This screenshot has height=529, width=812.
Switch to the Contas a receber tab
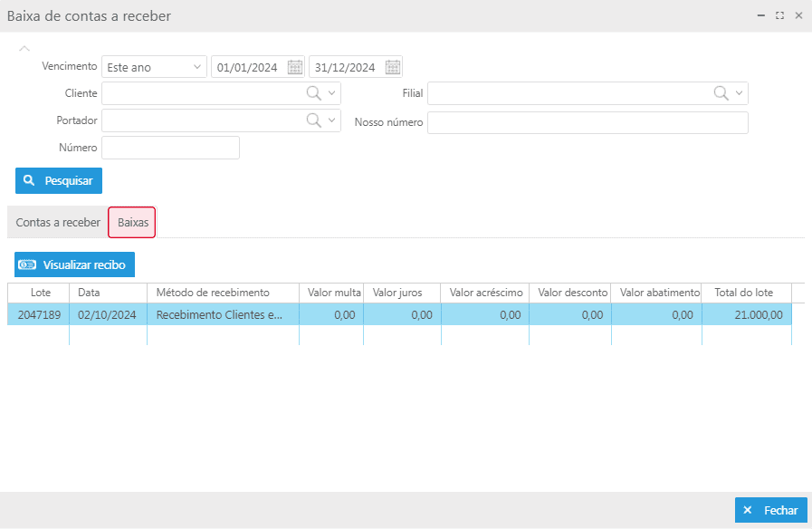(58, 223)
